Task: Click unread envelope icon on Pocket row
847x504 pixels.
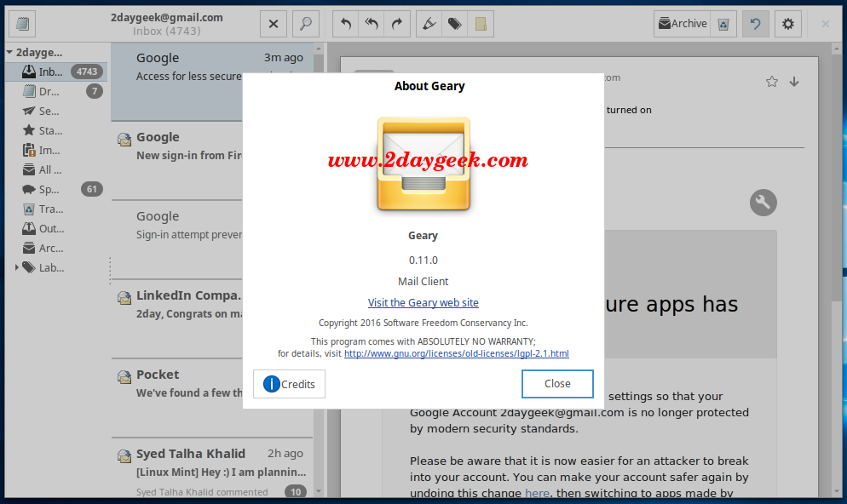Action: tap(124, 376)
